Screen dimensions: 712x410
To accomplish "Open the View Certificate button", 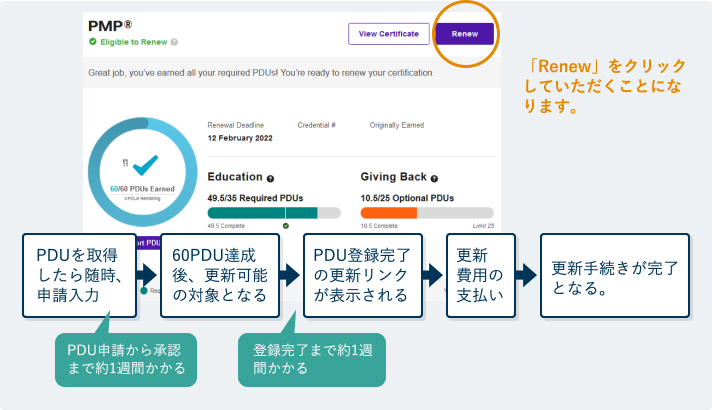I will [x=389, y=34].
